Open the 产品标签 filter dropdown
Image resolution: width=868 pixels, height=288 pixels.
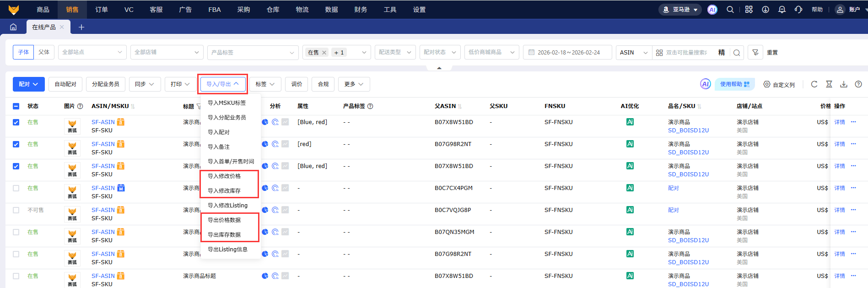tap(253, 52)
